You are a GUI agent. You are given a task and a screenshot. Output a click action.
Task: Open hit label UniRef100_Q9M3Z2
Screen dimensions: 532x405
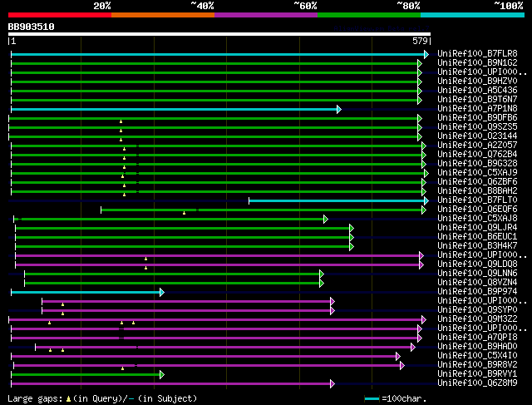[477, 319]
